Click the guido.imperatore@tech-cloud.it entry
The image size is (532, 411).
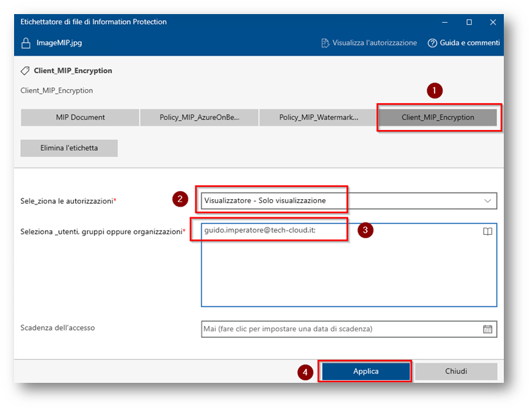[260, 230]
